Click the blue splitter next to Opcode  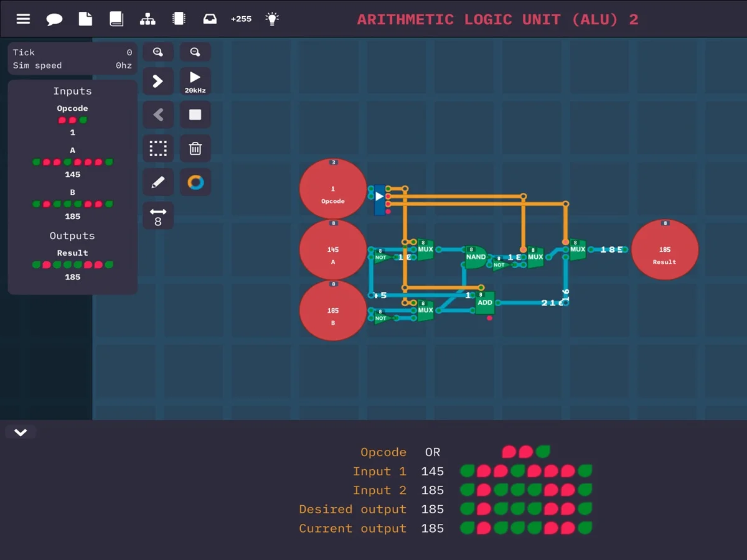tap(379, 200)
